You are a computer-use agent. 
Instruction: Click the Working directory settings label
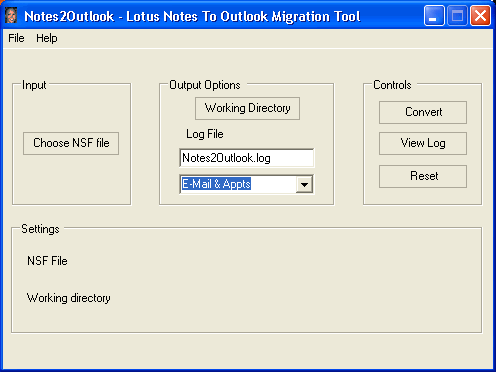click(69, 298)
